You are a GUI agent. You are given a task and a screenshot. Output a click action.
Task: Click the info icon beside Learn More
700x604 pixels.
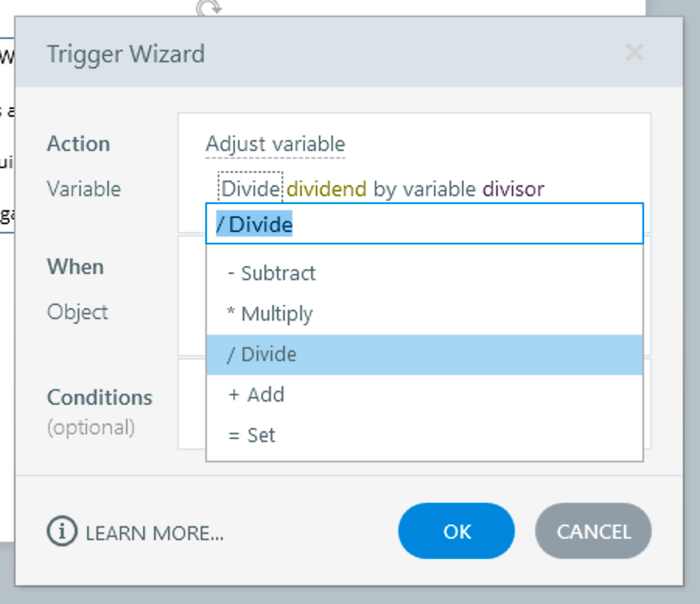62,532
